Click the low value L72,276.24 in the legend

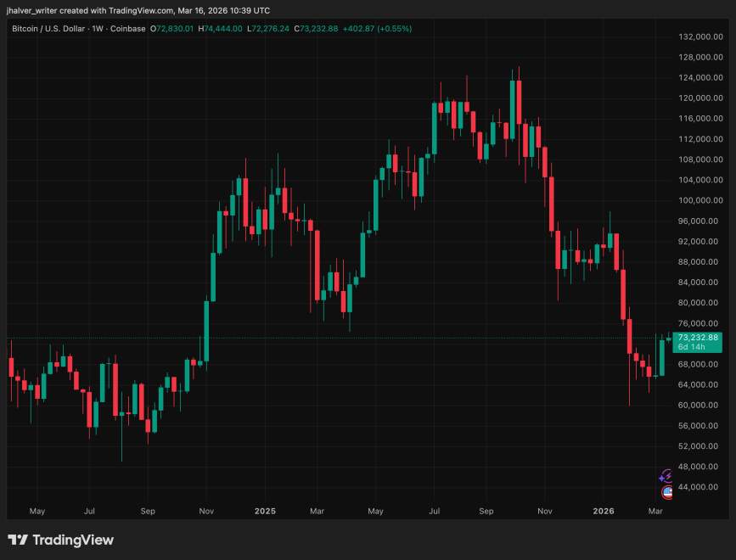pyautogui.click(x=269, y=28)
